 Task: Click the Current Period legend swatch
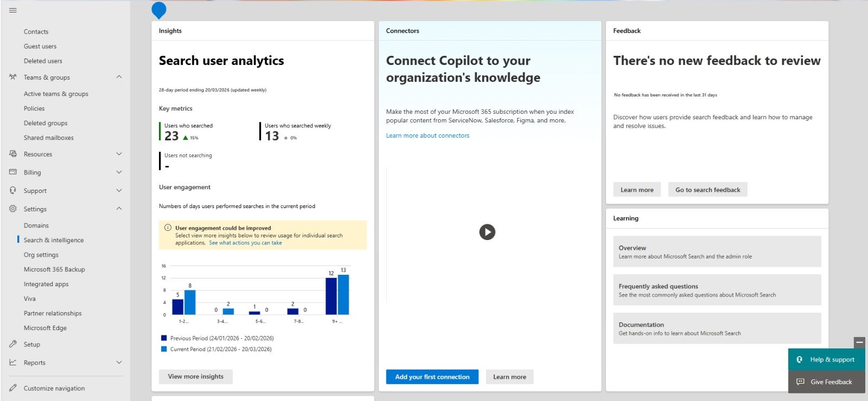pos(164,349)
